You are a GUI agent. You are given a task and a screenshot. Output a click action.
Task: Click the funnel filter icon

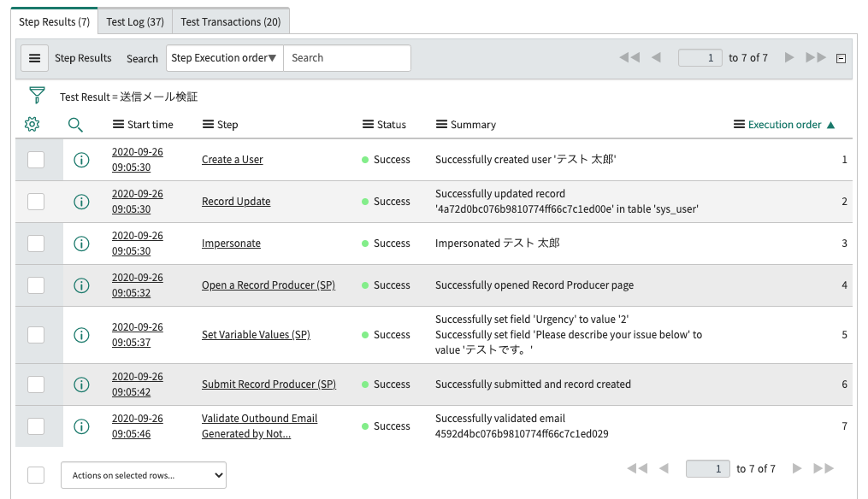(x=37, y=96)
